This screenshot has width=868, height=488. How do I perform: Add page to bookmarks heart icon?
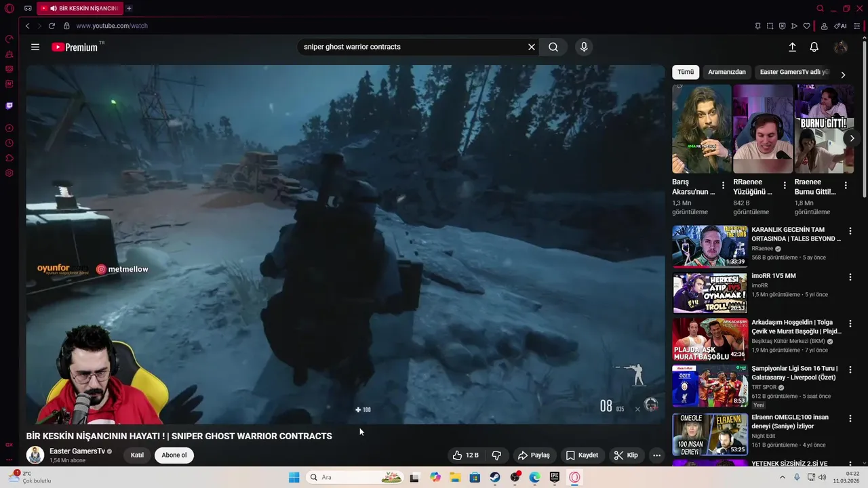pos(806,26)
